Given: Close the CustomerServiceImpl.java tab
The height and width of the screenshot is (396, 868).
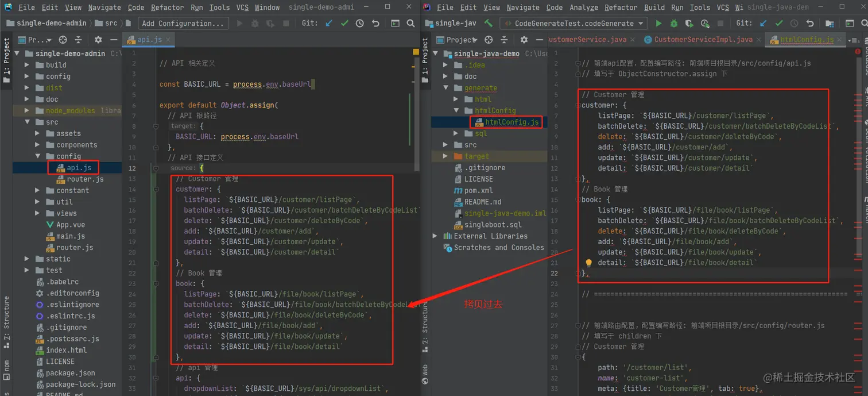Looking at the screenshot, I should pos(758,40).
